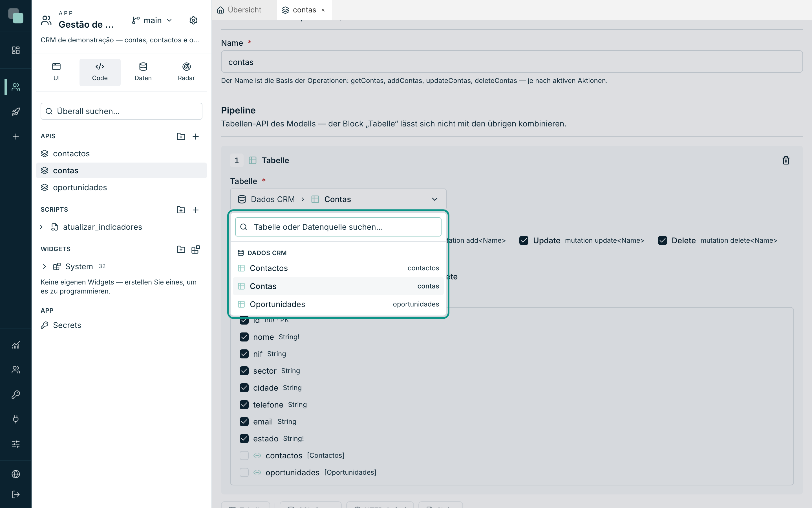Toggle the Delete mutation checkbox
The height and width of the screenshot is (508, 812).
pyautogui.click(x=662, y=240)
